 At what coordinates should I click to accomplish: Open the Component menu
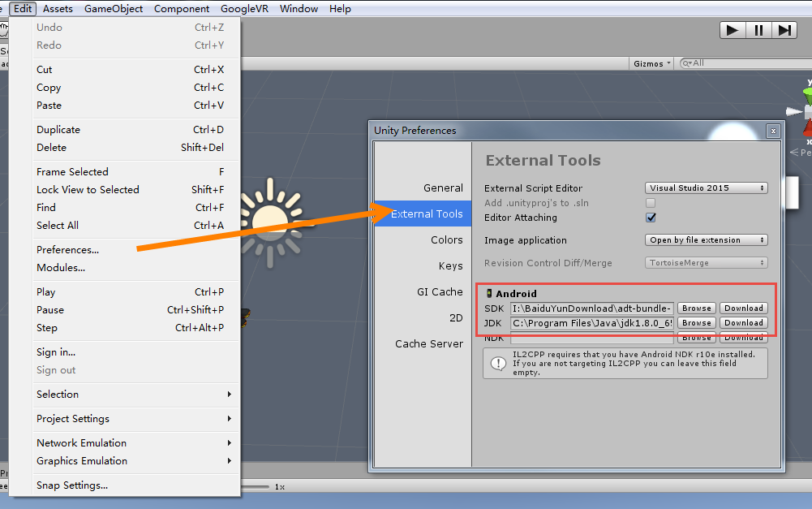[x=182, y=9]
